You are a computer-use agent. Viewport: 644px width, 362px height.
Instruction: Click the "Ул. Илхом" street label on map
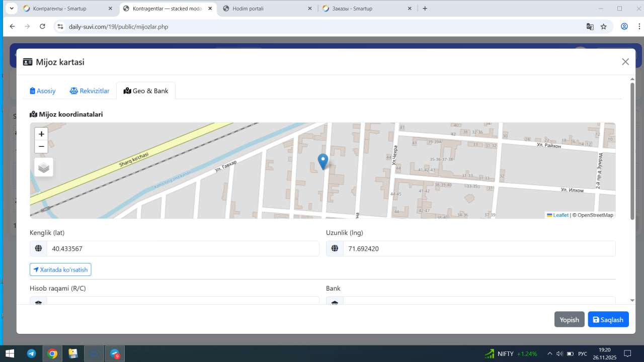tap(573, 190)
